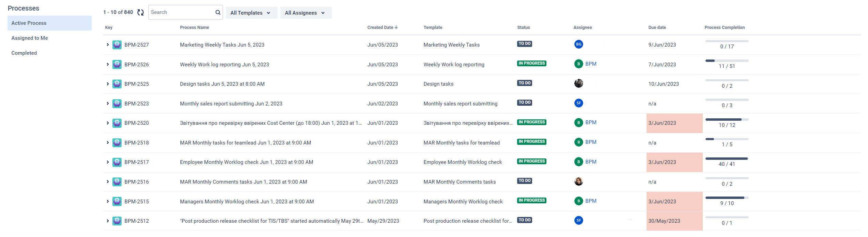Expand row BPM-2518 chevron
The height and width of the screenshot is (237, 868).
click(108, 143)
